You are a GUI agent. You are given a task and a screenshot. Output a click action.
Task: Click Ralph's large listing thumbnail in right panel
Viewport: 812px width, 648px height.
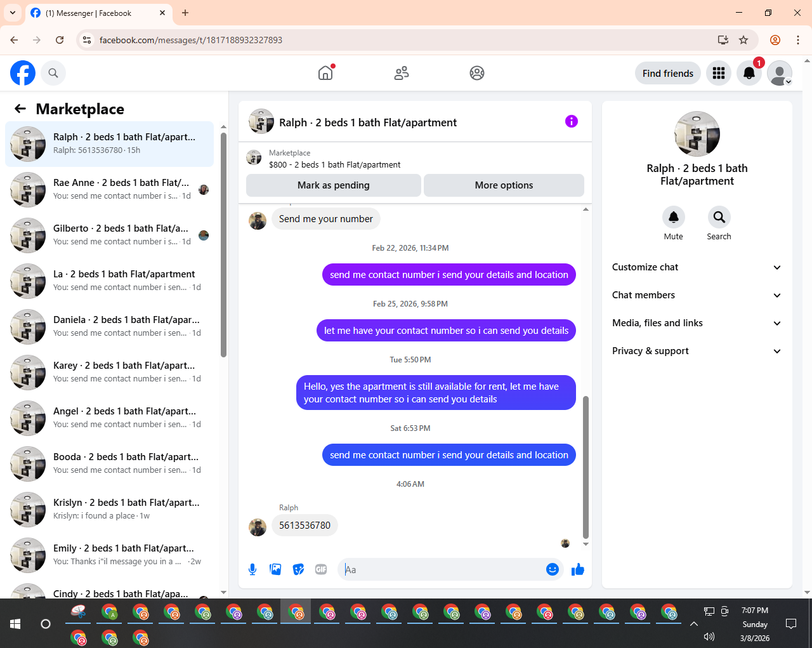pyautogui.click(x=697, y=134)
